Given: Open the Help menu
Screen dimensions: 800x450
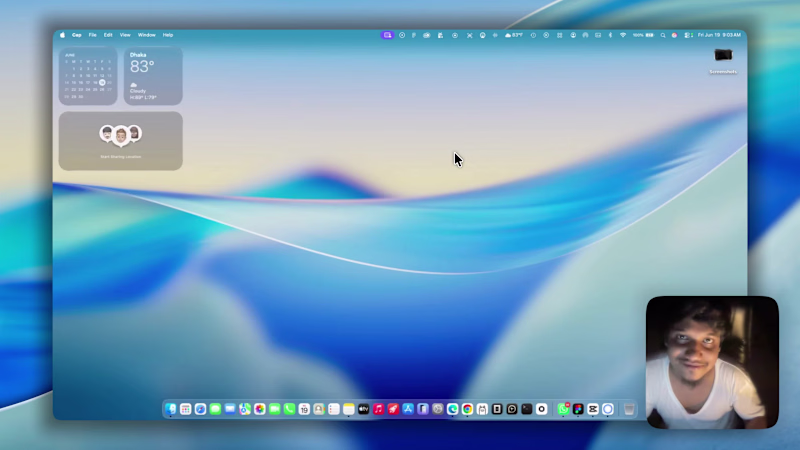Looking at the screenshot, I should point(168,35).
